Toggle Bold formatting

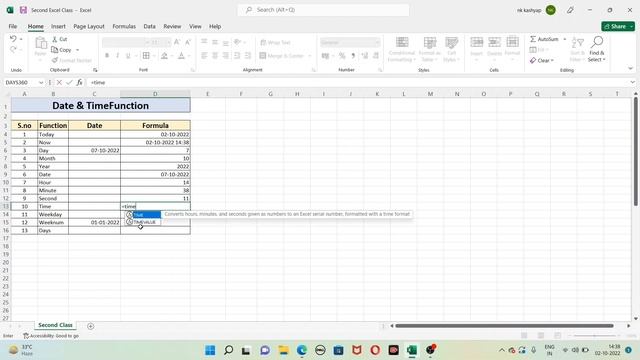[107, 56]
